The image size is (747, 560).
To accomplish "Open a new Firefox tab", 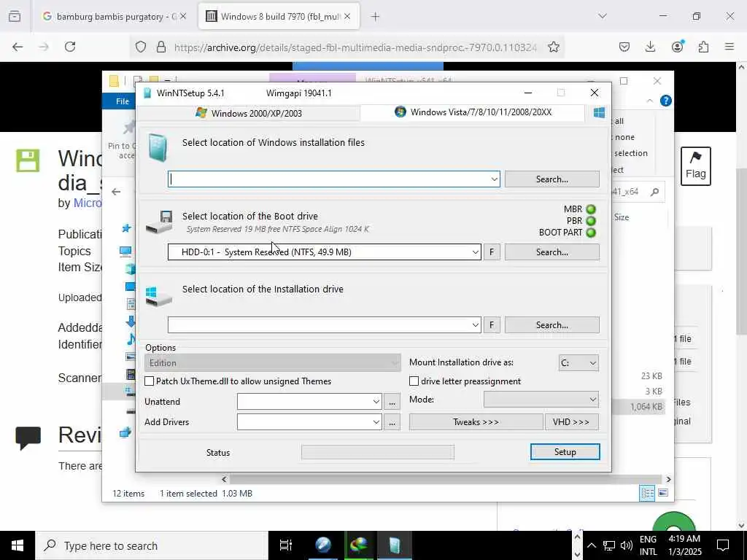I will 376,16.
